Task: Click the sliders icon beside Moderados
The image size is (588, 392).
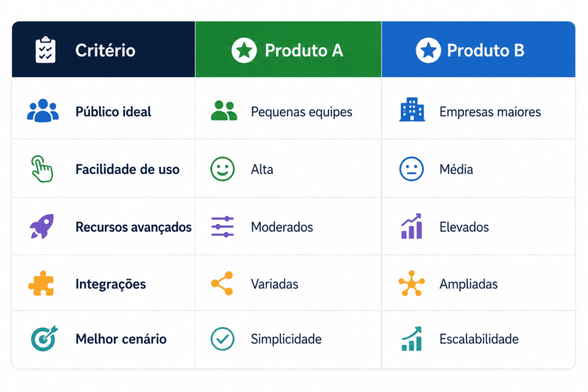Action: coord(222,227)
